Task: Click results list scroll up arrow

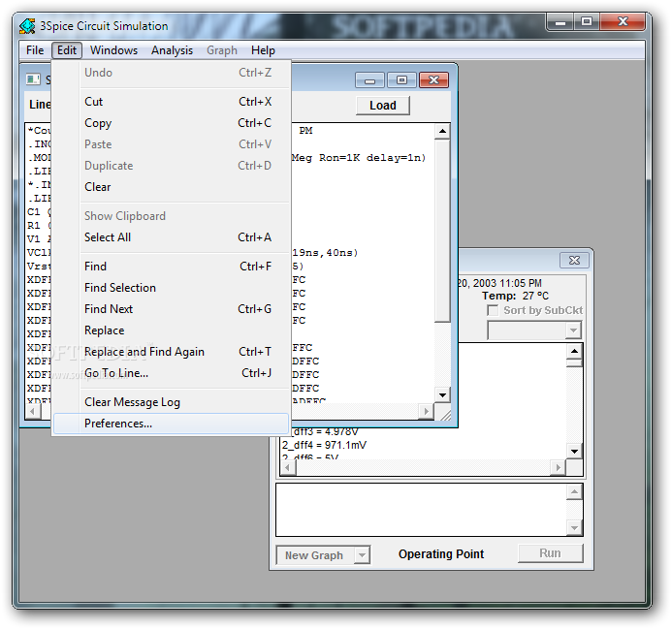Action: (574, 352)
